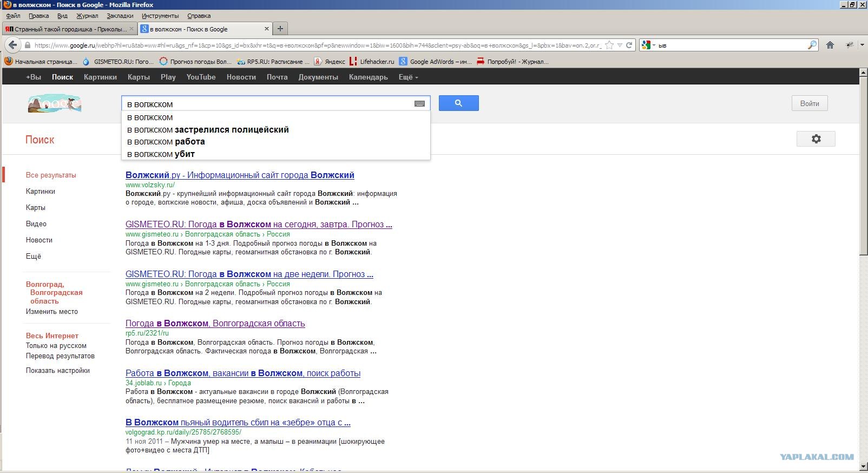
Task: Open the on-screen keyboard icon in Google search field
Action: (419, 103)
